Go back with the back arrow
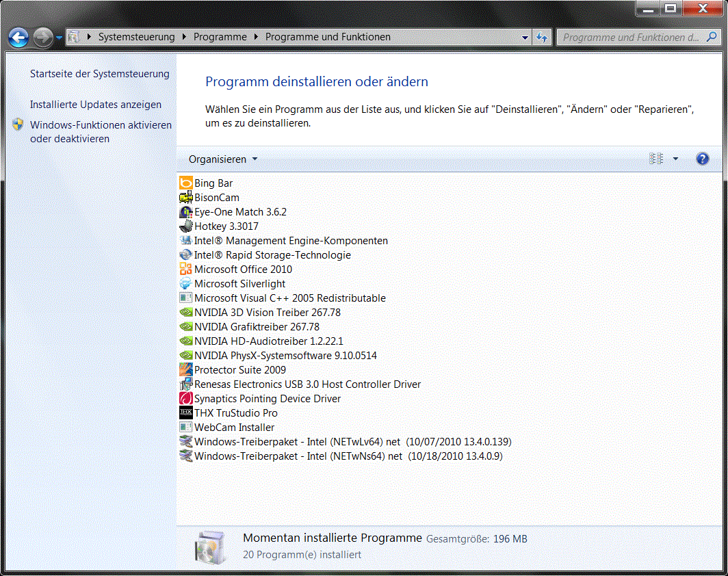Screen dimensions: 728x576 (18, 38)
